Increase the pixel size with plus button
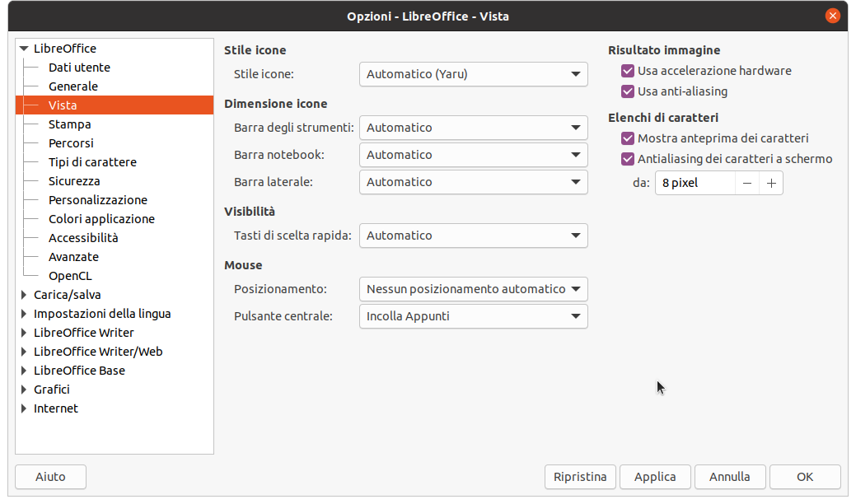856x504 pixels. pos(771,183)
